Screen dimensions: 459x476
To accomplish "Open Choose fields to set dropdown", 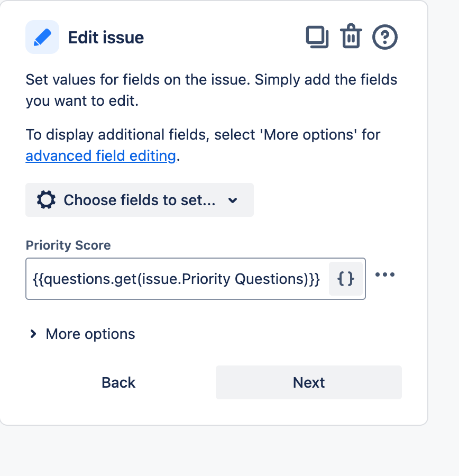I will [x=140, y=200].
